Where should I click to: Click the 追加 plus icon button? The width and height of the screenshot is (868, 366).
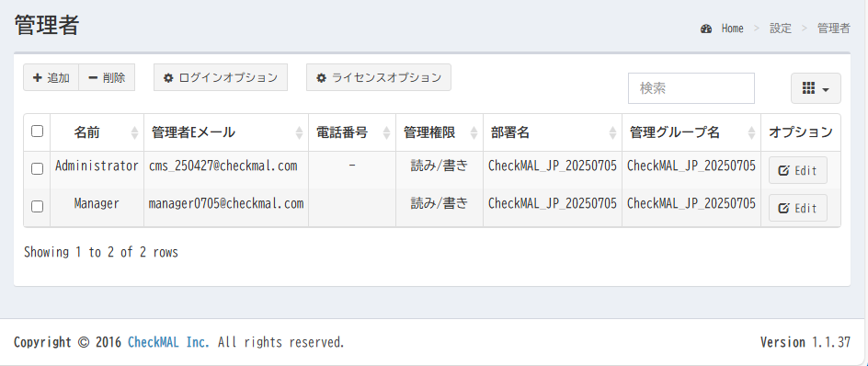click(x=51, y=77)
